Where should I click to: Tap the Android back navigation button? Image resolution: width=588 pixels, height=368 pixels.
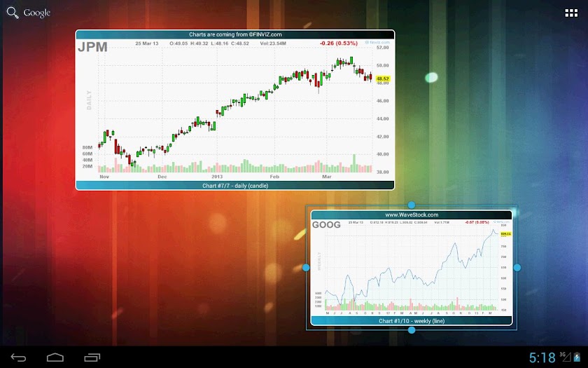tap(18, 357)
